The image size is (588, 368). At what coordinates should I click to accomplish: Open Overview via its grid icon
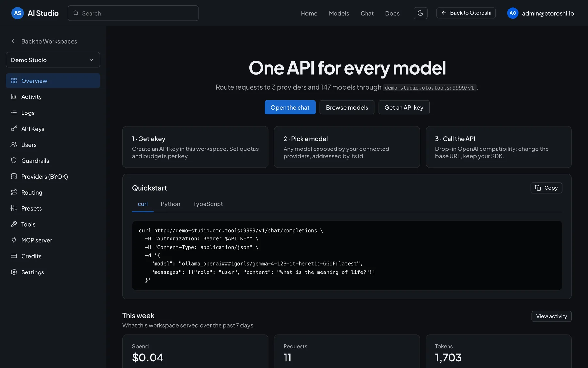point(14,80)
